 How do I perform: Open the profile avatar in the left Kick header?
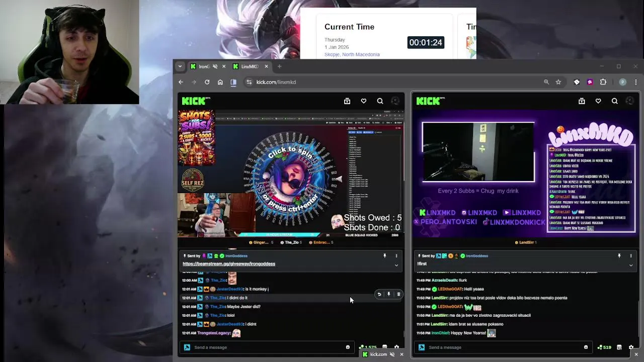coord(395,101)
